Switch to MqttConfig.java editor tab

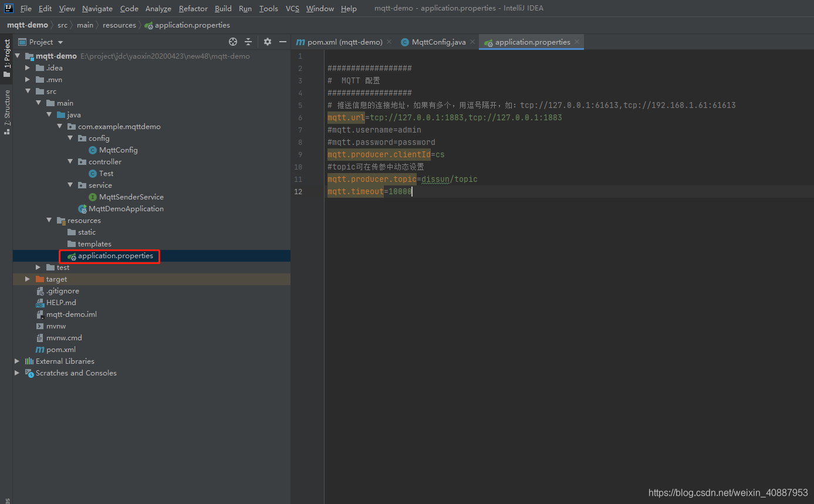pyautogui.click(x=438, y=42)
